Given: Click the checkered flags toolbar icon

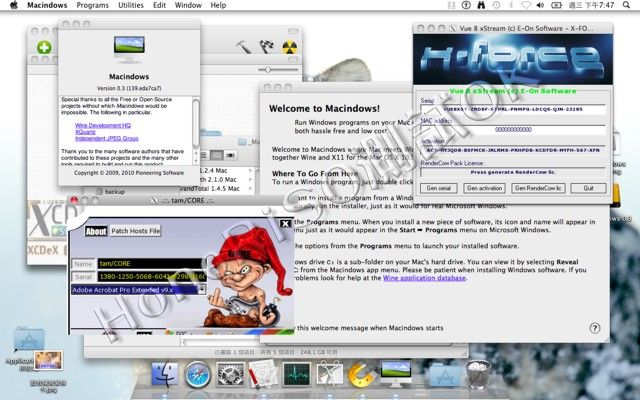Looking at the screenshot, I should (268, 46).
